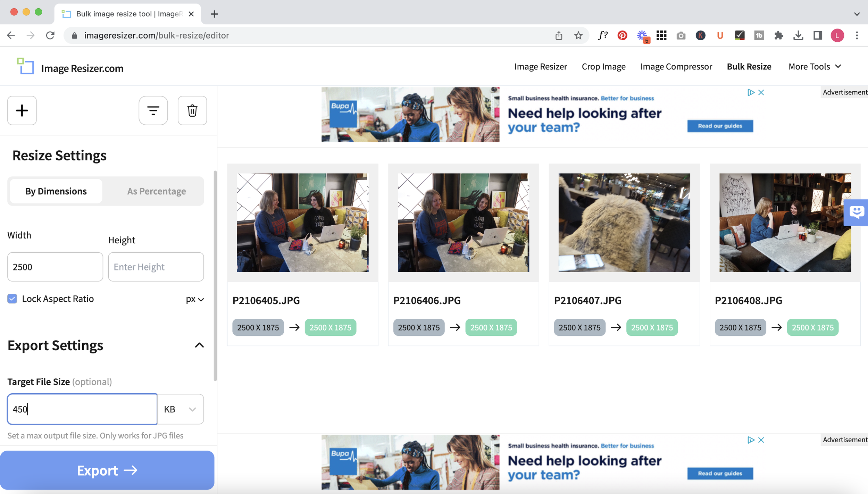The image size is (868, 494).
Task: Click the share page icon in address bar
Action: [559, 35]
